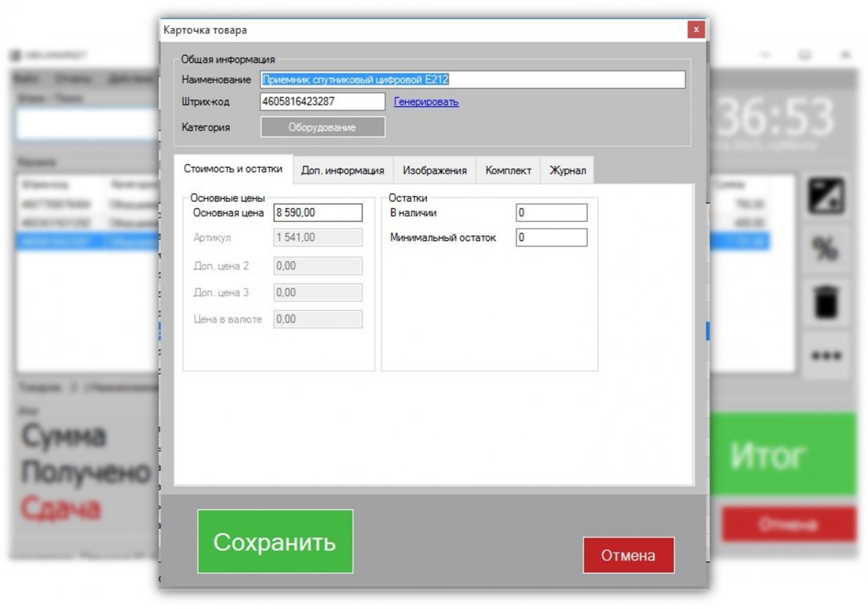868x609 pixels.
Task: Click the Остатки group label
Action: point(408,198)
